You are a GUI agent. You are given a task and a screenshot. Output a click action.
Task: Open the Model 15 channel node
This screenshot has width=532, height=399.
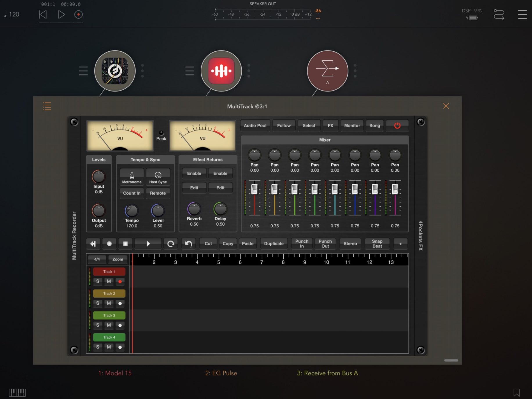115,71
